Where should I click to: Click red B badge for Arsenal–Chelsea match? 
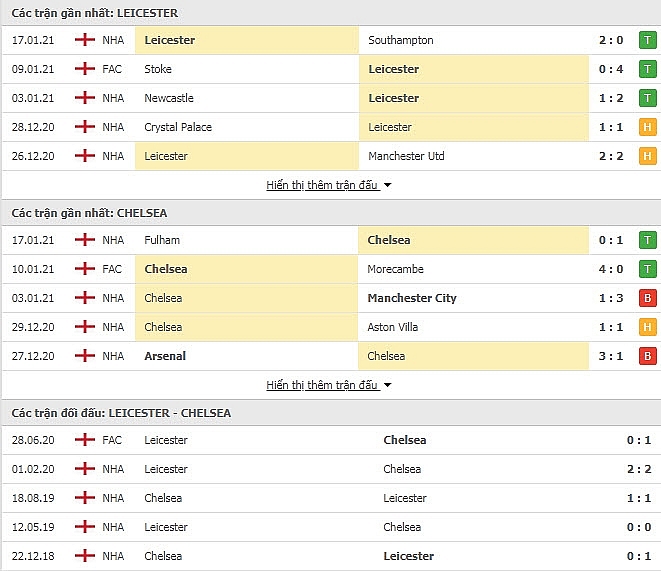pos(647,356)
